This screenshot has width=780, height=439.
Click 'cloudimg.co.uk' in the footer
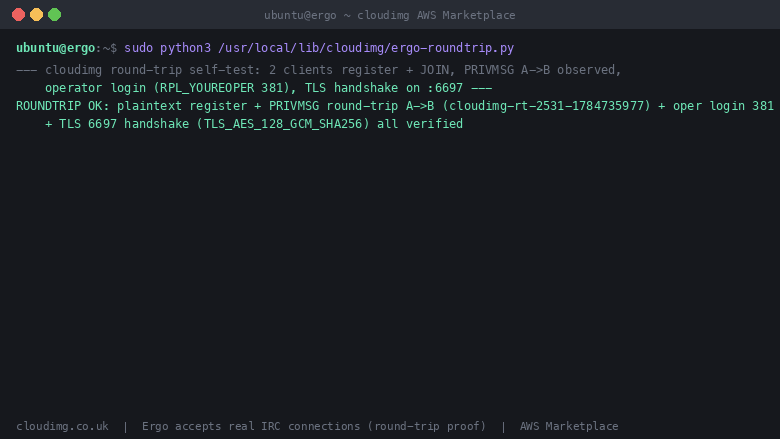(x=62, y=426)
